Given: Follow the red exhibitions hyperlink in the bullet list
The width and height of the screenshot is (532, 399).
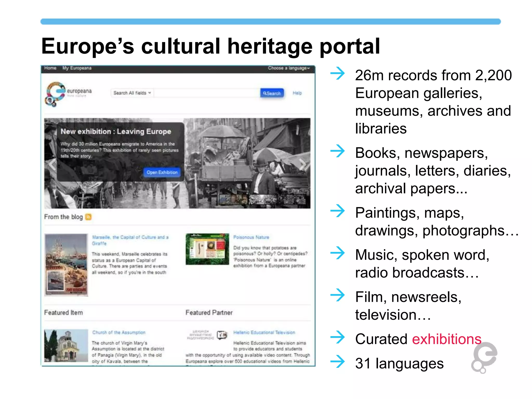Looking at the screenshot, I should pyautogui.click(x=447, y=339).
